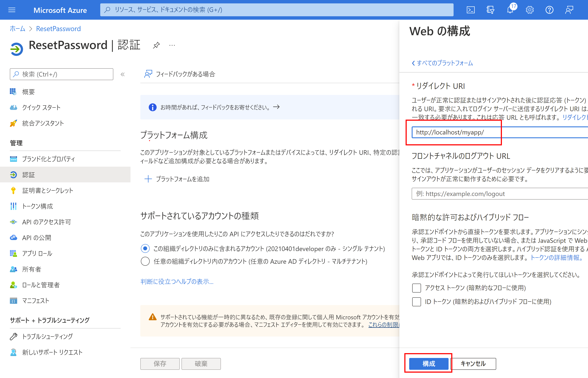Screen dimensions: 588x378
Task: Open the hamburger portal menu
Action: (x=12, y=10)
